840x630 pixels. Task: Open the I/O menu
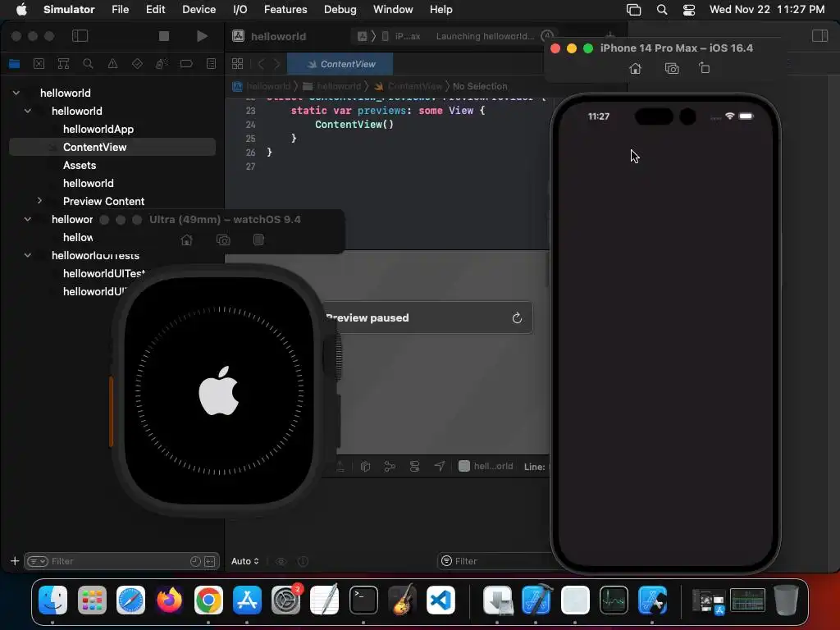click(x=240, y=9)
